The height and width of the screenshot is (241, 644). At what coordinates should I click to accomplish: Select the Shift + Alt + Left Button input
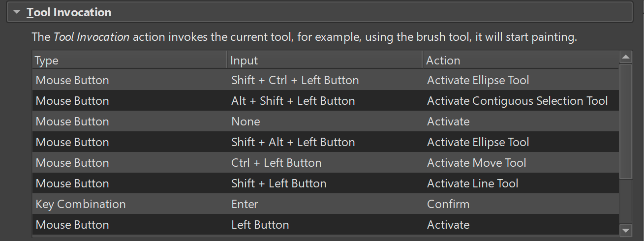pyautogui.click(x=293, y=142)
